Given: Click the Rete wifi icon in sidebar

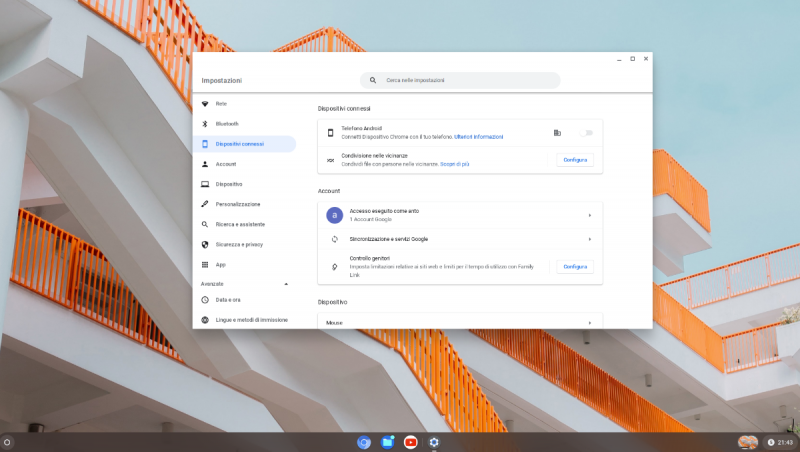Looking at the screenshot, I should (x=205, y=104).
